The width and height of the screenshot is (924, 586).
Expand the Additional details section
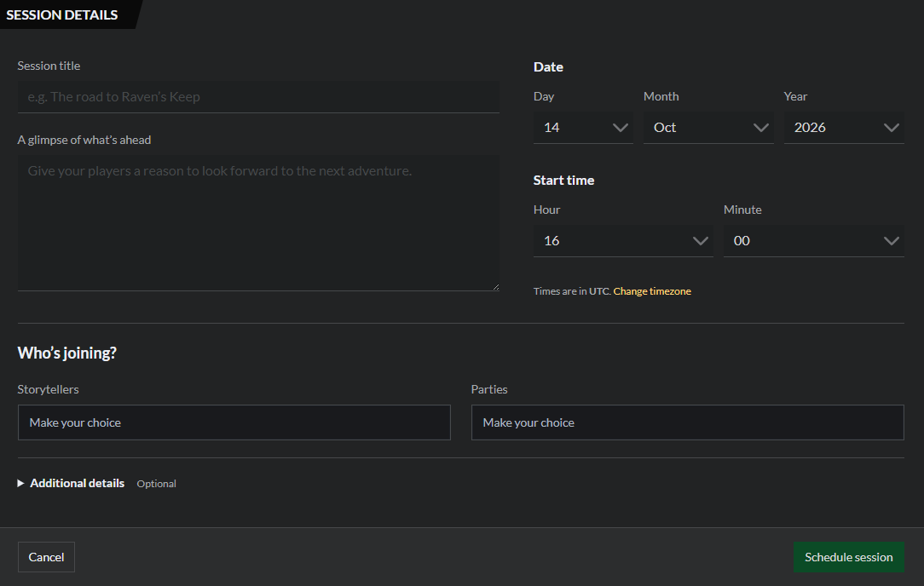click(x=72, y=483)
